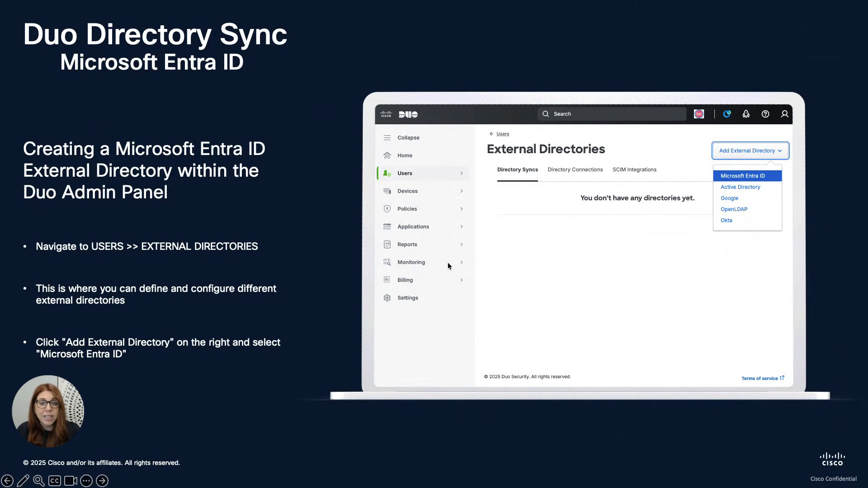Click the Billing icon in the sidebar
This screenshot has width=868, height=488.
(387, 280)
